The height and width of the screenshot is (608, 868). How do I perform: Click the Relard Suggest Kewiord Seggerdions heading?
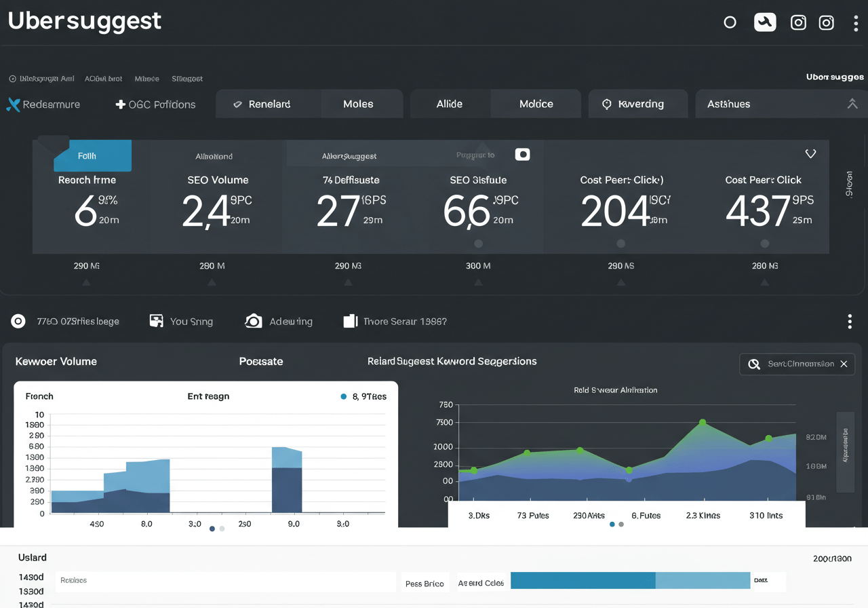[452, 361]
